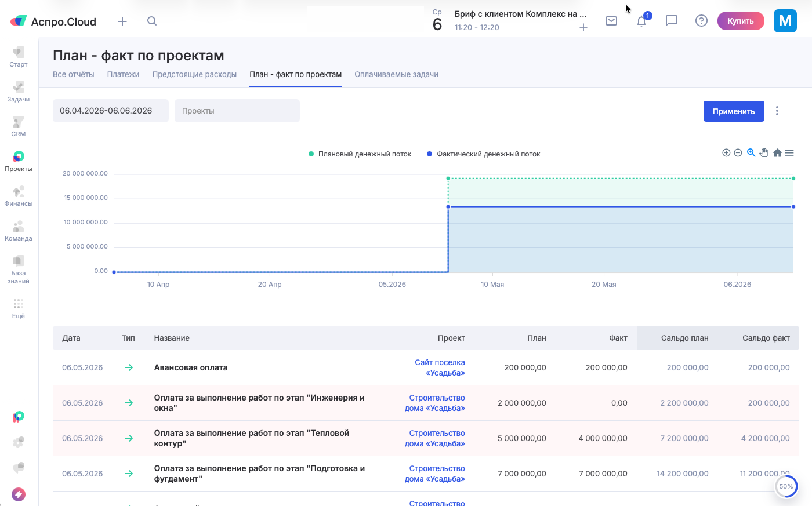Screen dimensions: 812x506
Task: Click the Авансовая оплата row title
Action: tap(191, 367)
